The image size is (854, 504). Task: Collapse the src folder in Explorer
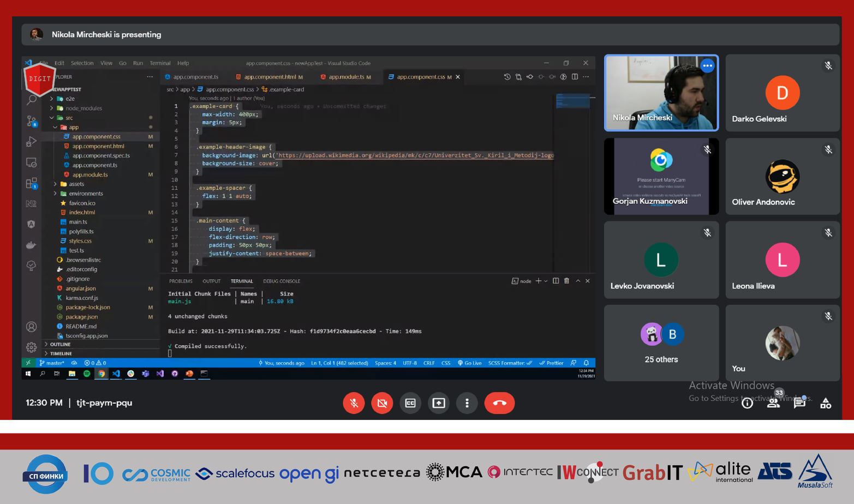pyautogui.click(x=52, y=118)
